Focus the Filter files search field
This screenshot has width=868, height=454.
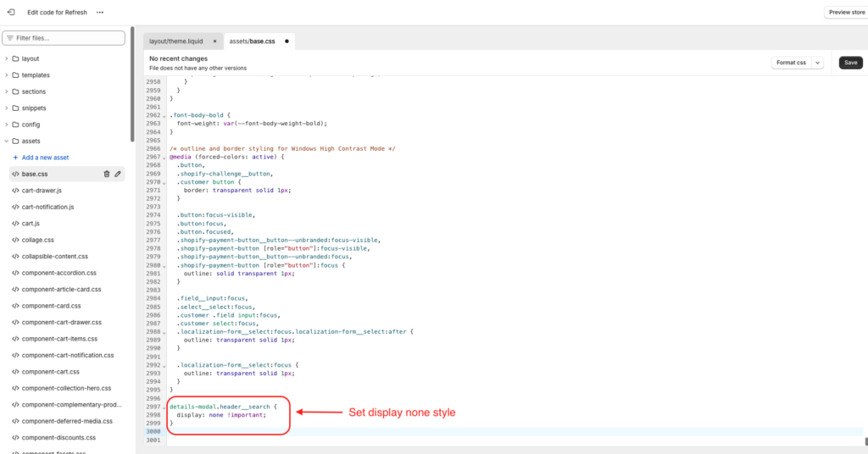point(64,38)
